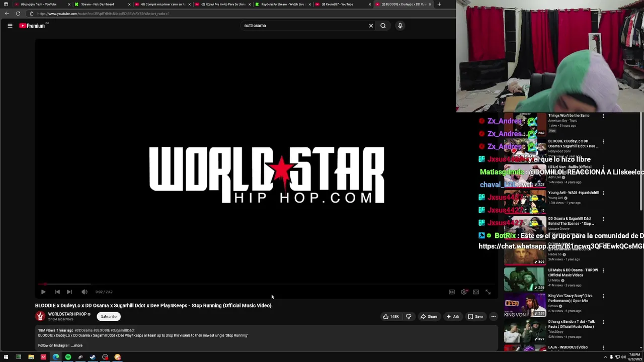Open the Windows Start menu
Screen dimensions: 644x362
(x=6, y=357)
